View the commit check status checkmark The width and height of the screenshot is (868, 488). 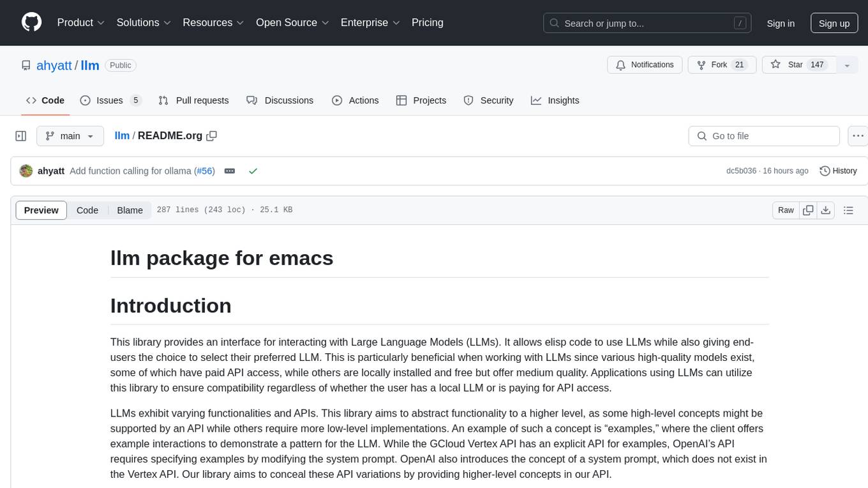tap(253, 171)
